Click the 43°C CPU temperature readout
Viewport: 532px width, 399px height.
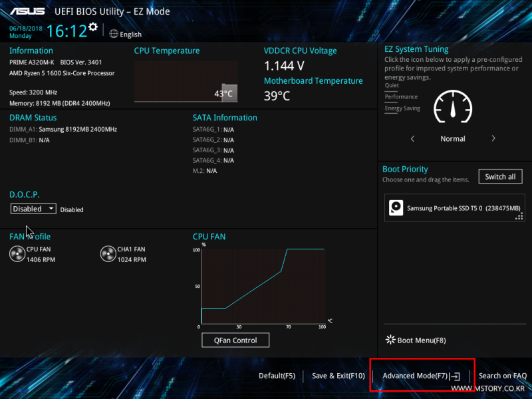click(223, 94)
